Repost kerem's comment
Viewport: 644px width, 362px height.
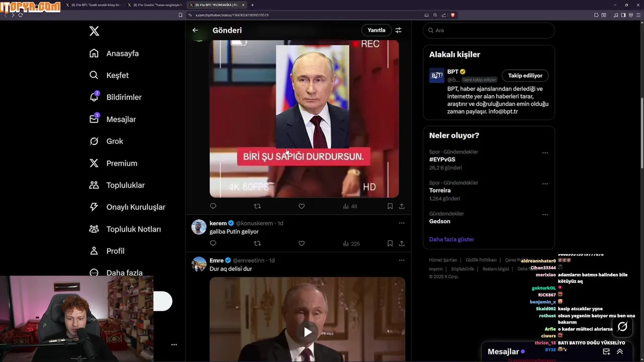point(257,243)
